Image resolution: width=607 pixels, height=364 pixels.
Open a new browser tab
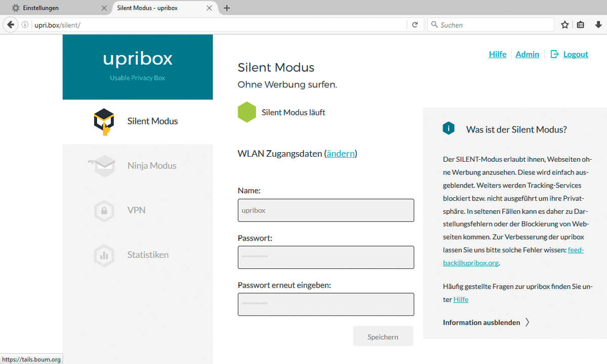click(227, 8)
